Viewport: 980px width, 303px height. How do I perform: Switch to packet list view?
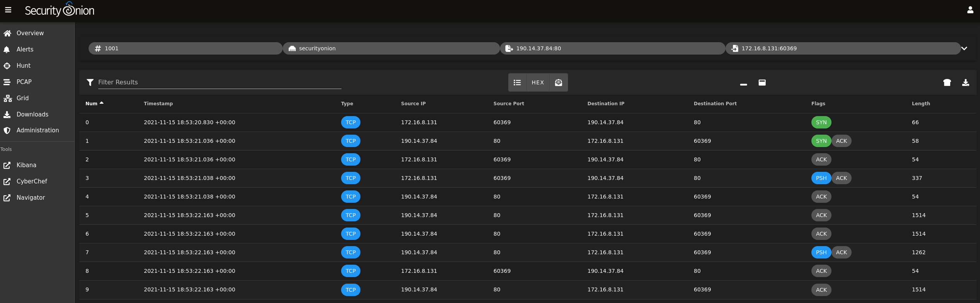(x=517, y=82)
